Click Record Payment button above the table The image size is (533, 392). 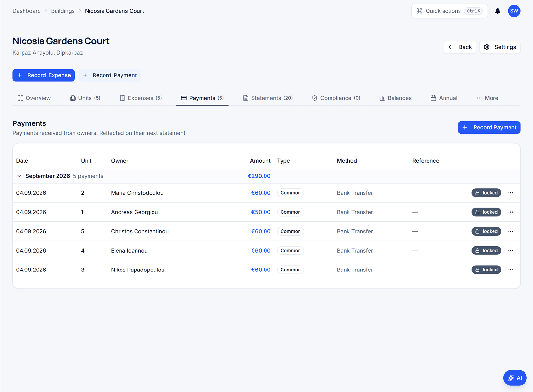coord(489,127)
